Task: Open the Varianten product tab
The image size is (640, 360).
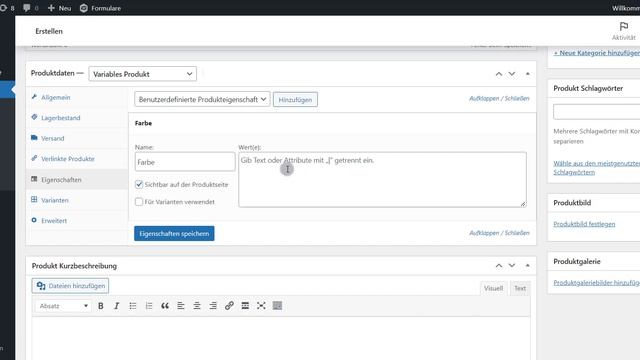Action: 55,200
